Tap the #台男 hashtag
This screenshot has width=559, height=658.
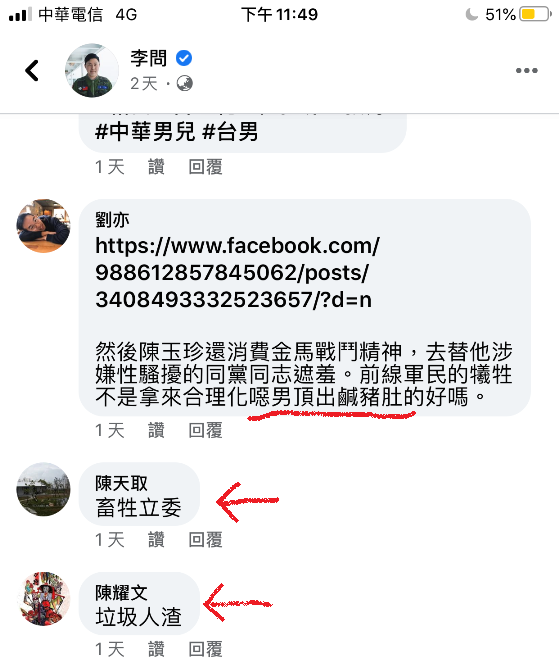pos(230,132)
